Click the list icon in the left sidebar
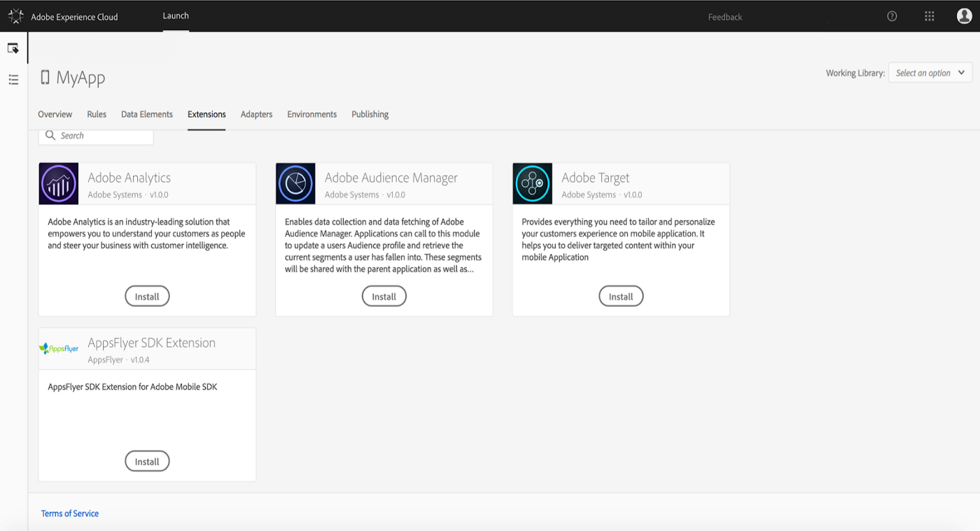This screenshot has width=980, height=531. point(13,80)
